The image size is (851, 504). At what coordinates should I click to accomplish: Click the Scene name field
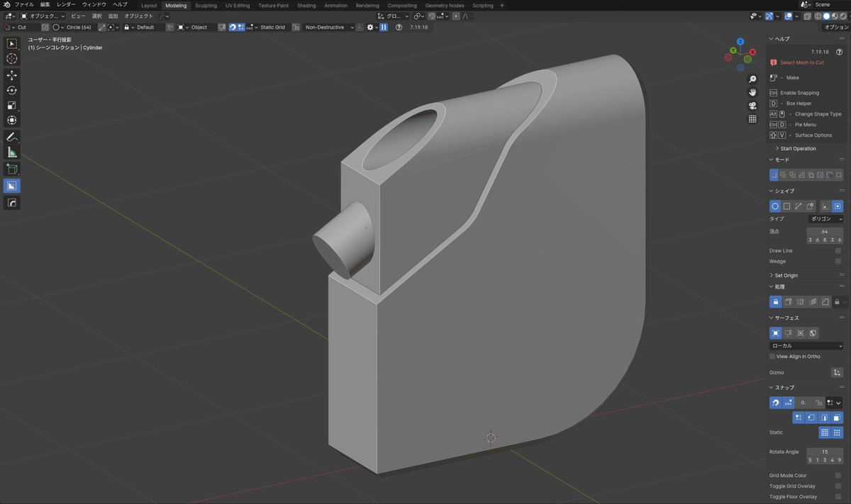[x=830, y=5]
